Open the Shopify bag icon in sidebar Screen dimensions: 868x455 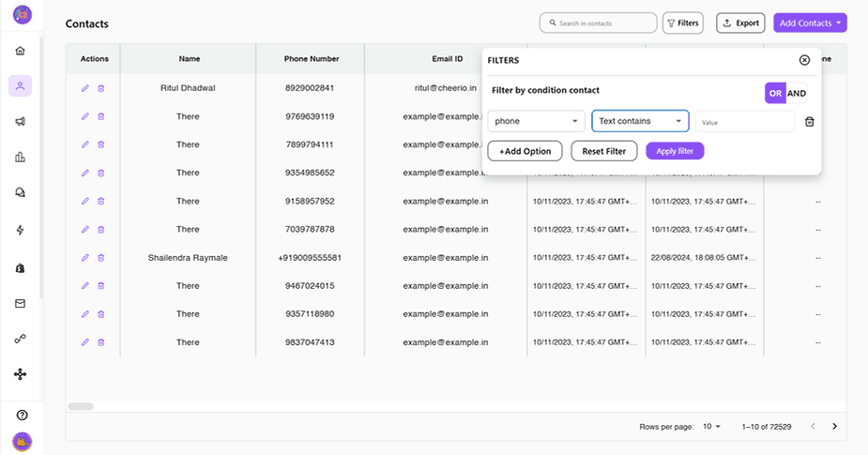tap(20, 268)
